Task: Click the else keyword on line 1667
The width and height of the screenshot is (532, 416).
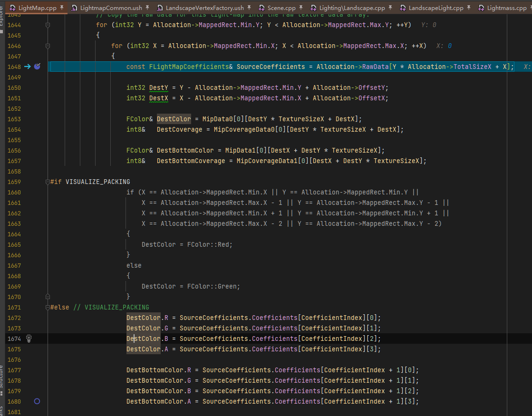Action: (x=134, y=266)
